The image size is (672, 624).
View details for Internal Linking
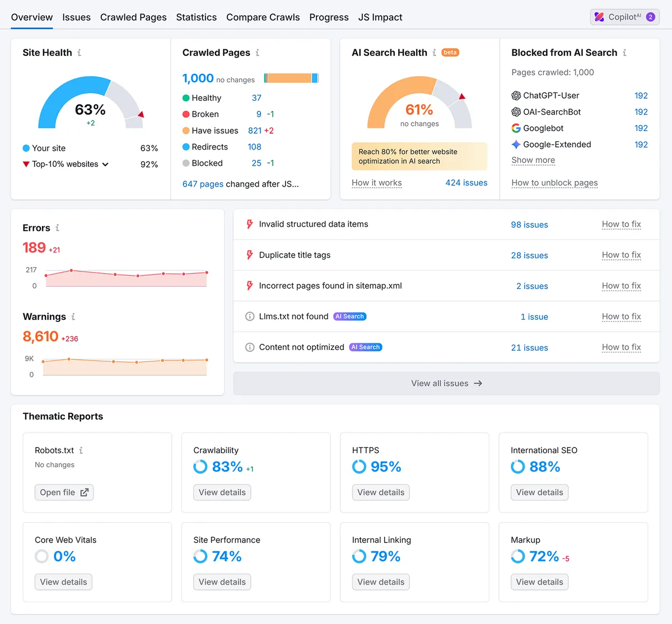tap(381, 582)
